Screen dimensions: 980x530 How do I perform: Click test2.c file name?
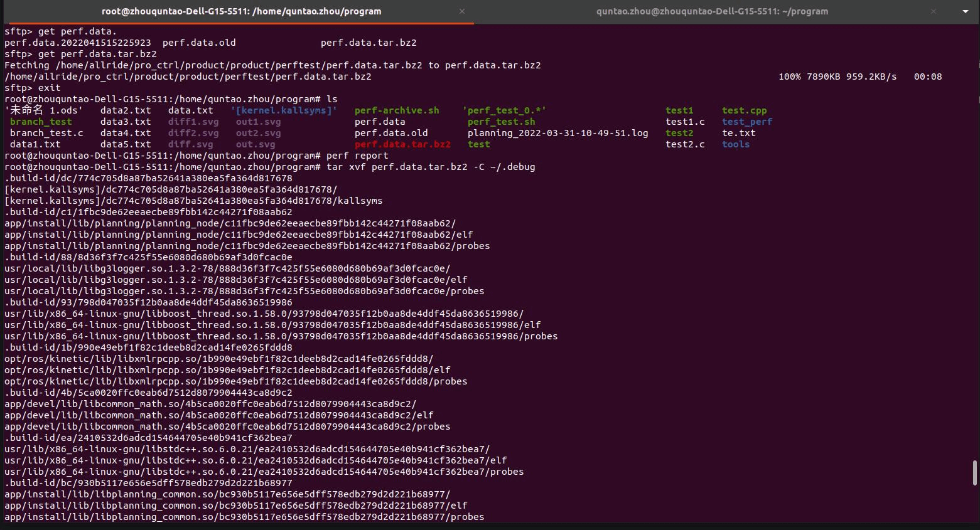coord(685,144)
